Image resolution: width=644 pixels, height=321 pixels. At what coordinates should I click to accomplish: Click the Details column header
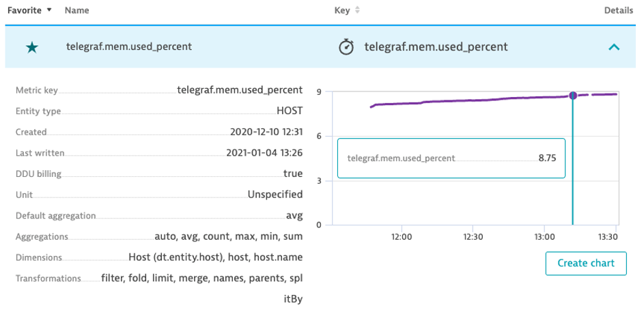coord(619,10)
